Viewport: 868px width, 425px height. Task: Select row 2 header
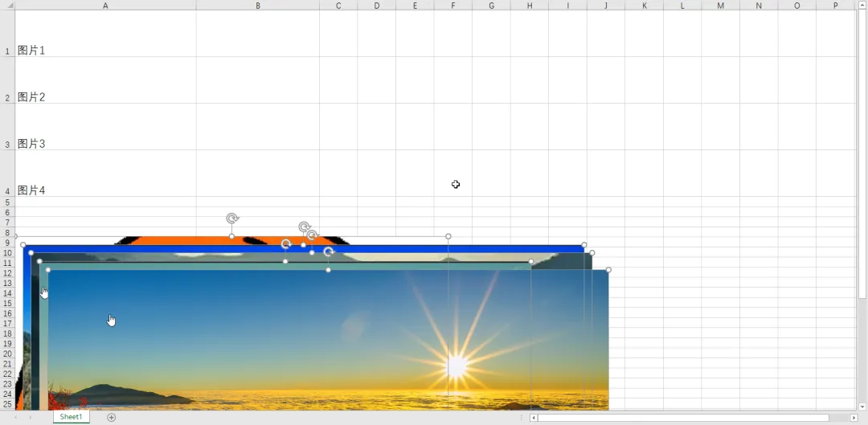click(x=7, y=80)
